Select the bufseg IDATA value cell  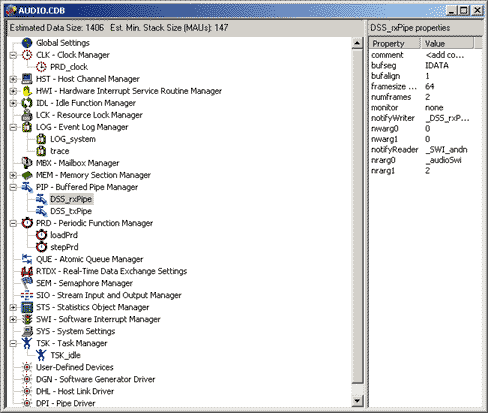coord(437,65)
